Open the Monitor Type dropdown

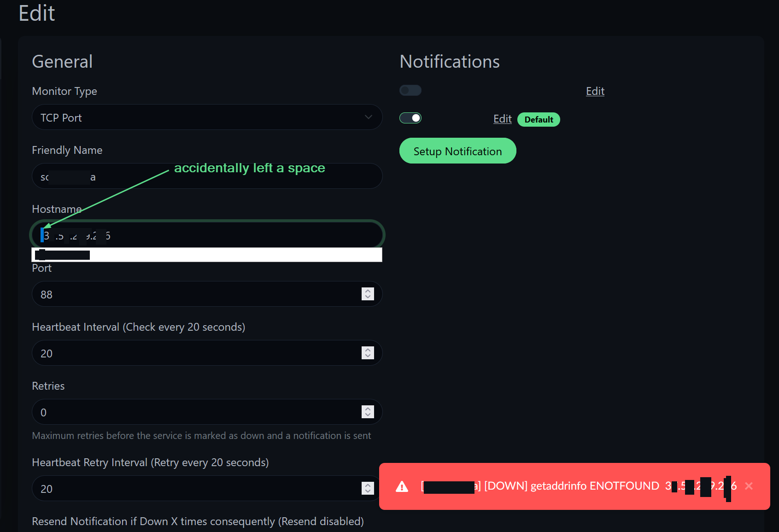[207, 117]
